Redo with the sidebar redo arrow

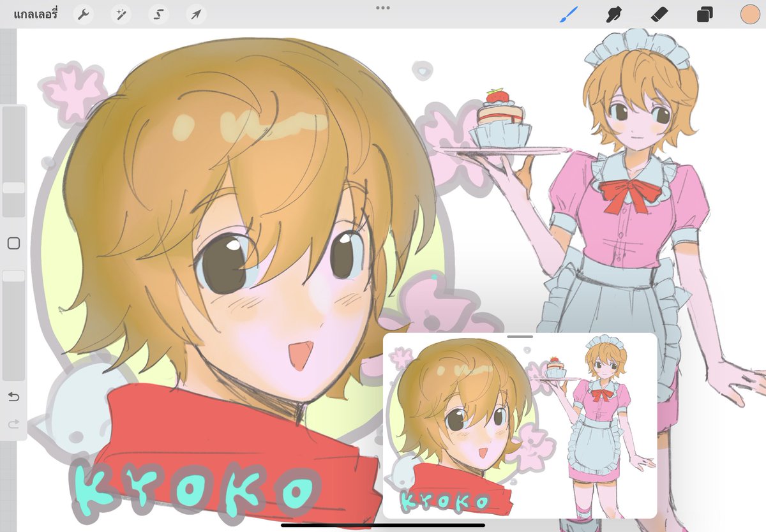tap(13, 424)
